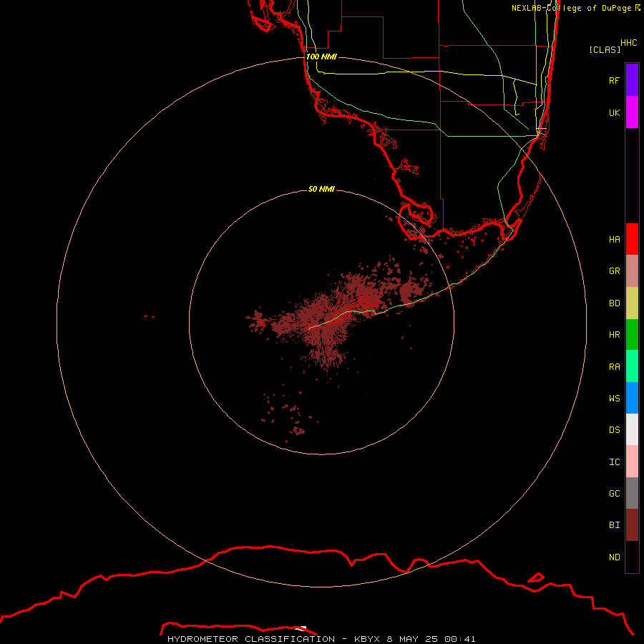Click the 50 NMI range ring label

(321, 189)
